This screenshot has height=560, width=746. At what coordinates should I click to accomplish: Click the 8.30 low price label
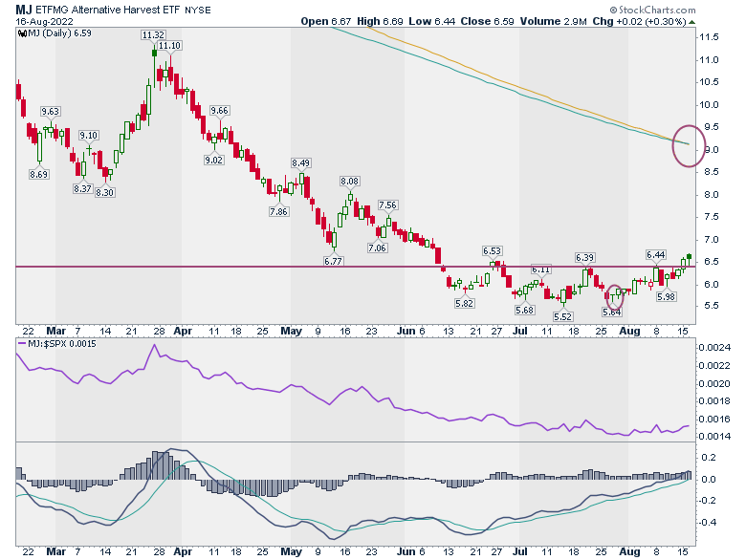tap(104, 192)
